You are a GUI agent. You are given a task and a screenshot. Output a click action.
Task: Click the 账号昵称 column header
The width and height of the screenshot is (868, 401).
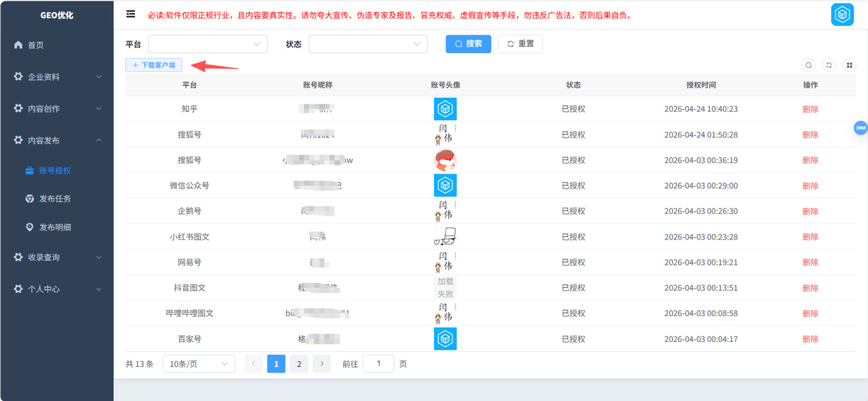(x=317, y=85)
